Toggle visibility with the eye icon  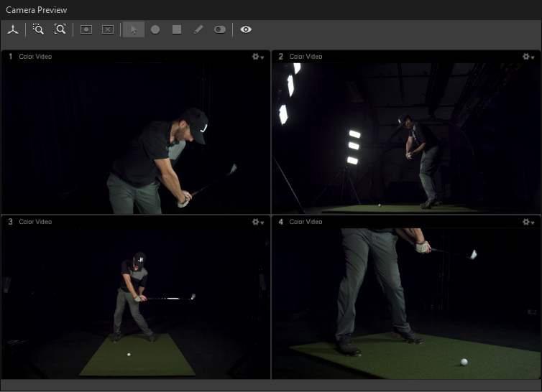pyautogui.click(x=246, y=29)
